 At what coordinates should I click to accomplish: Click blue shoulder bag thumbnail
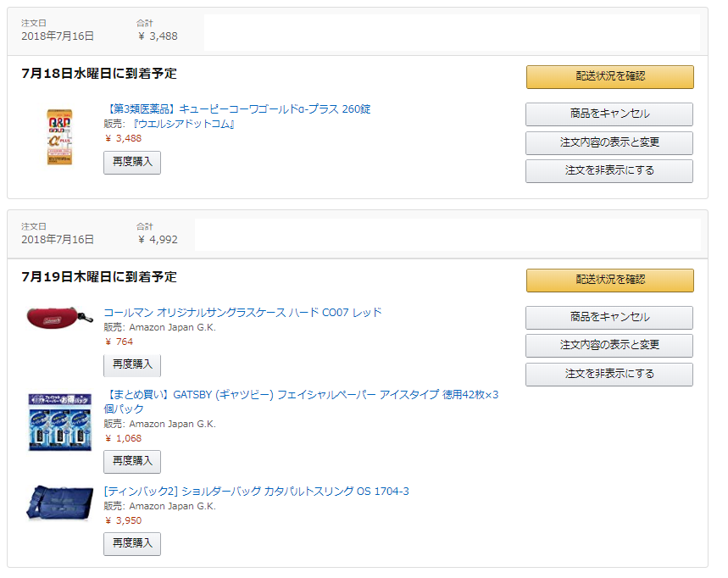pyautogui.click(x=60, y=503)
